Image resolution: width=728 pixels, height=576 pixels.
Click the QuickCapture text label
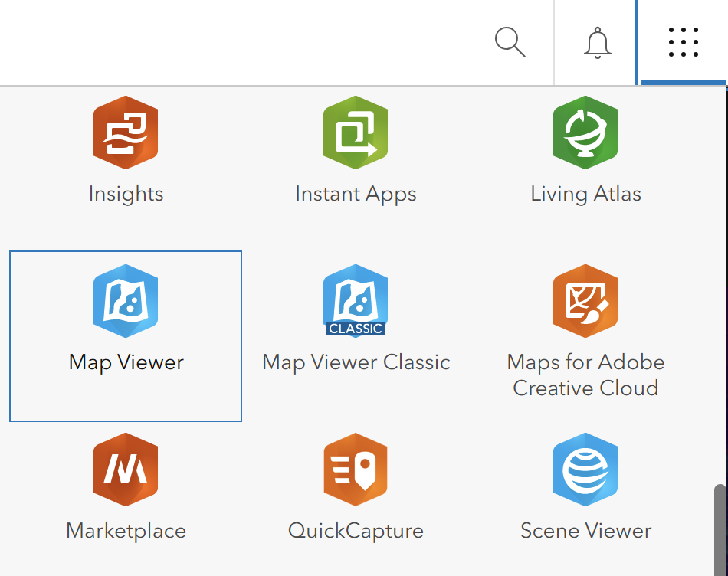pos(356,531)
